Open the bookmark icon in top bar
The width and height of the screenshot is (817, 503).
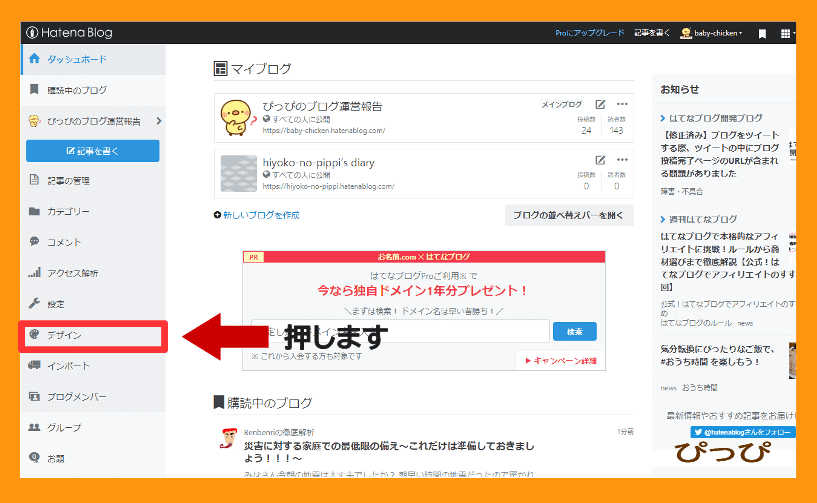(x=762, y=34)
